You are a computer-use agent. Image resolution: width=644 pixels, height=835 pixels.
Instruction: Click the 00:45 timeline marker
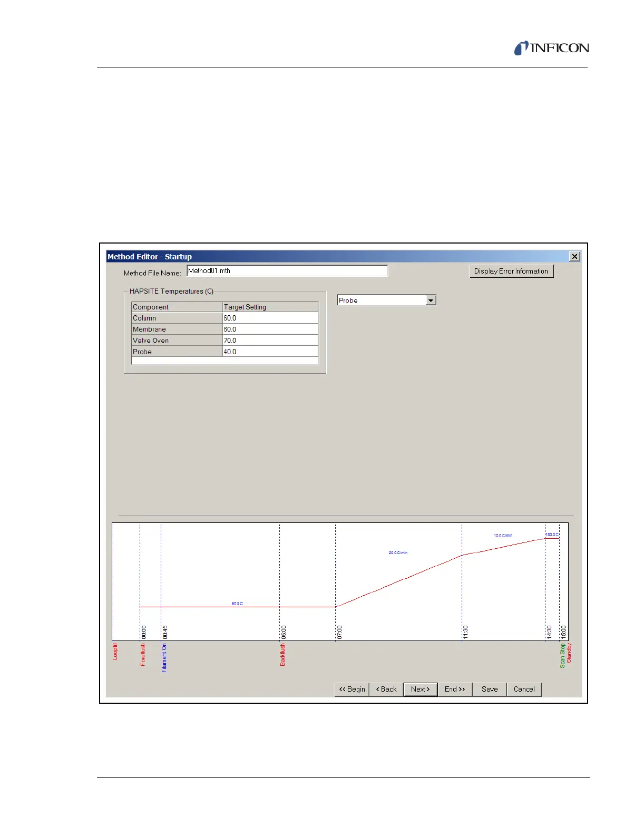pyautogui.click(x=165, y=633)
